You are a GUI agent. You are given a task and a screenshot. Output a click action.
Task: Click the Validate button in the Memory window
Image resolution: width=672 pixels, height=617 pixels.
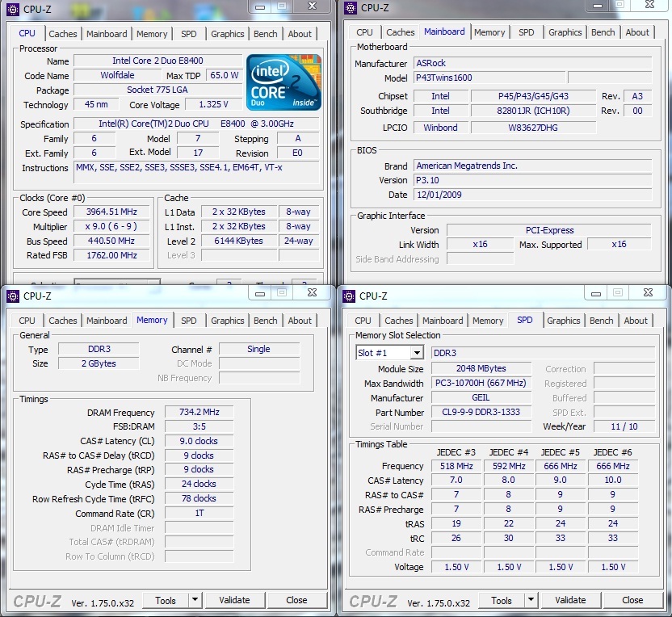234,600
